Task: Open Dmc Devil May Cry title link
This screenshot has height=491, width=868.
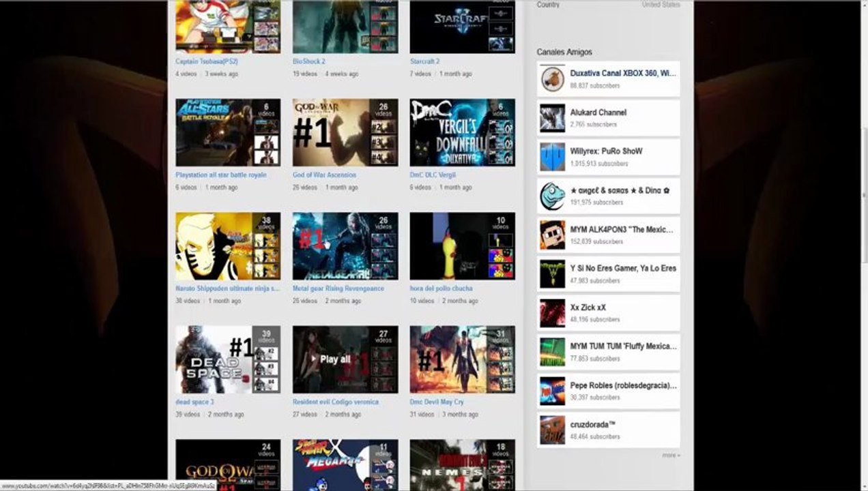Action: pos(437,402)
